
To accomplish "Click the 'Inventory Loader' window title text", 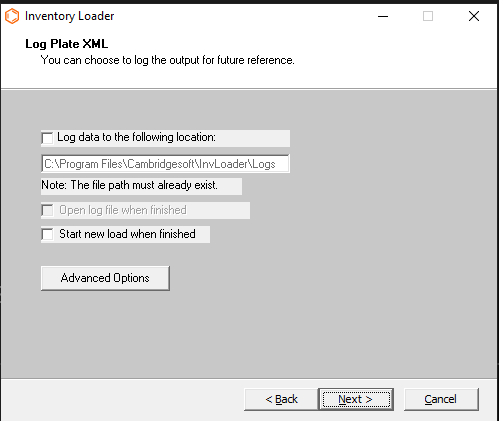I will (x=69, y=16).
